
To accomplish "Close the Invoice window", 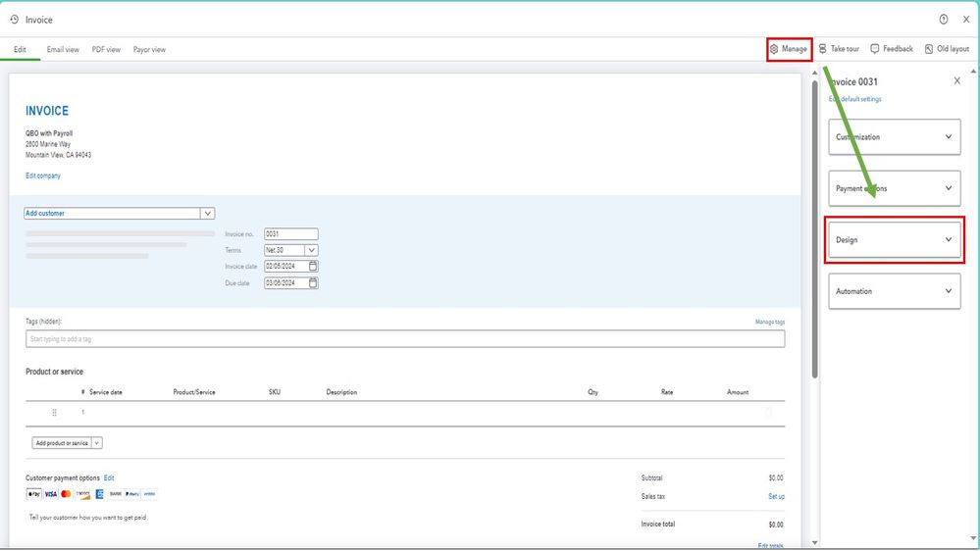I will point(965,20).
